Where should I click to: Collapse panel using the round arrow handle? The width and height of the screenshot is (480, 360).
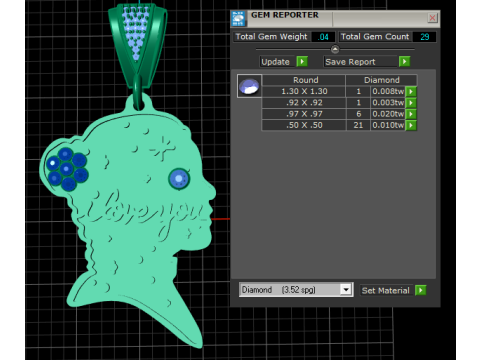335,49
